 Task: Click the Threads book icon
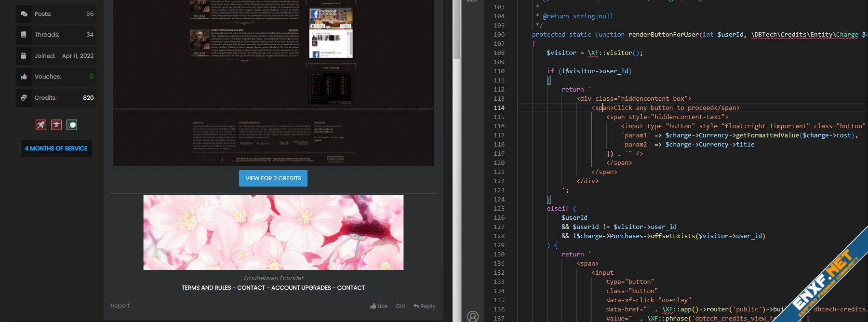24,35
